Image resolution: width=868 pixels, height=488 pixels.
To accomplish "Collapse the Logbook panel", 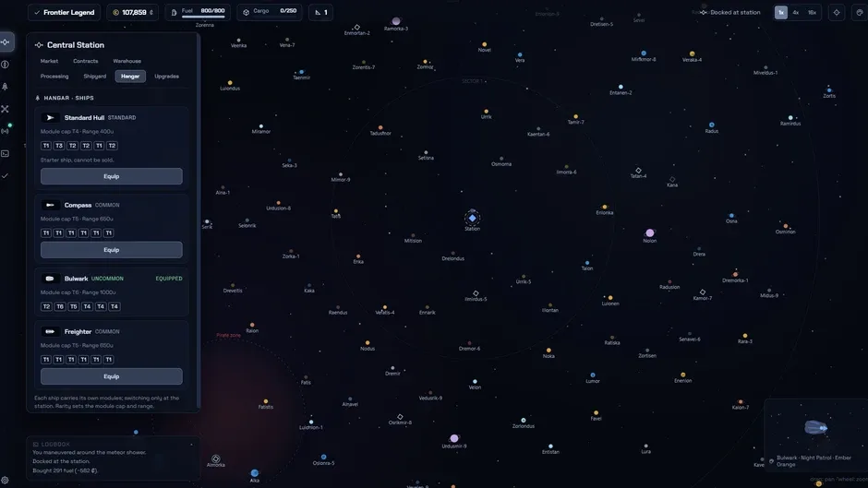I will coord(191,445).
